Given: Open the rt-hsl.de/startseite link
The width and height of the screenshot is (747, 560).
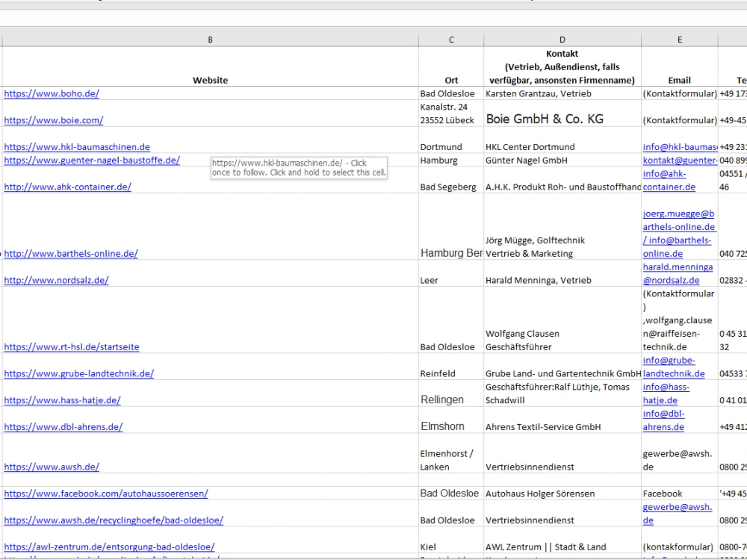Looking at the screenshot, I should click(x=72, y=347).
